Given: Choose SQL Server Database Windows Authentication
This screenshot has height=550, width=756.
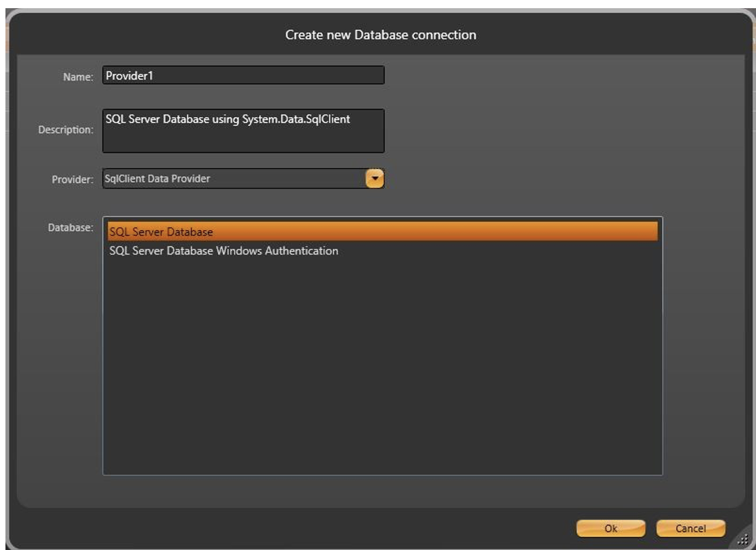Looking at the screenshot, I should pos(223,251).
